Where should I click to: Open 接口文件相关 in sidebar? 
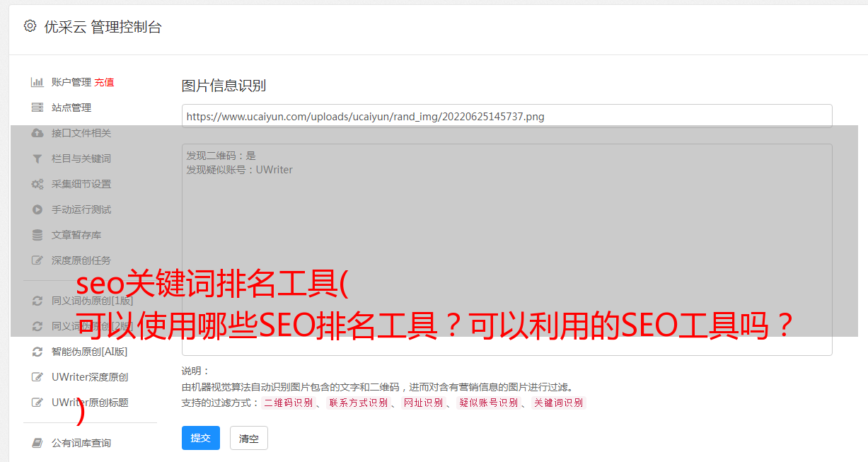[x=81, y=133]
